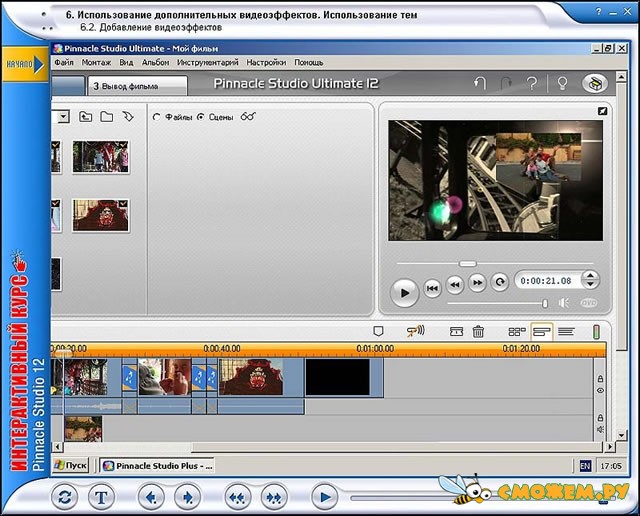640x516 pixels.
Task: Open the premium content treasure chest icon
Action: tap(595, 83)
